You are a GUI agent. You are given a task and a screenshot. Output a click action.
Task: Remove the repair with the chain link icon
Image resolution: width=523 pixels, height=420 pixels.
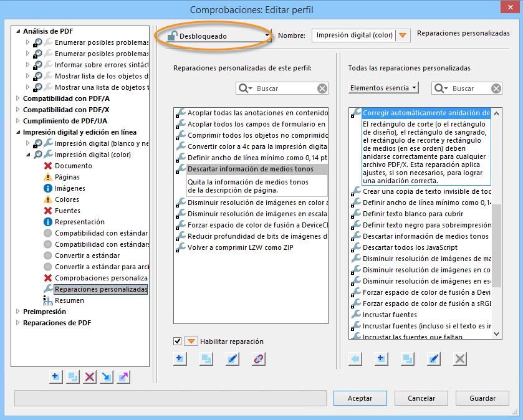(x=259, y=359)
